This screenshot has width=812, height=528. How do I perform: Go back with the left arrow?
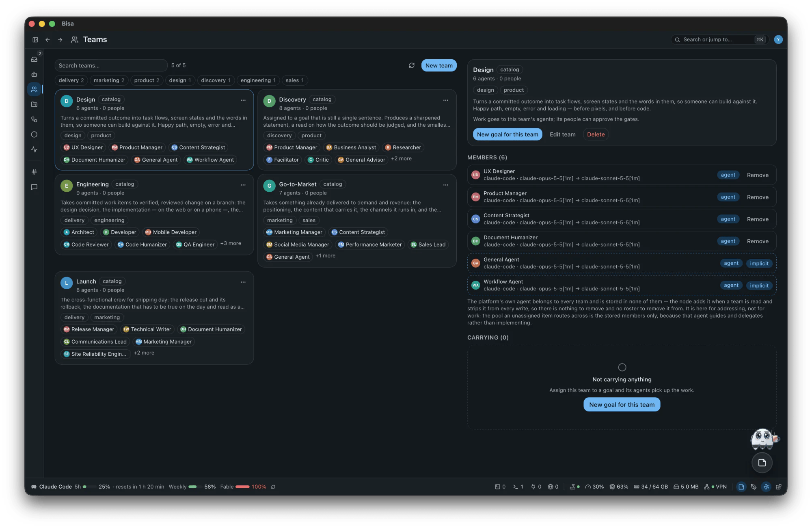pos(48,40)
